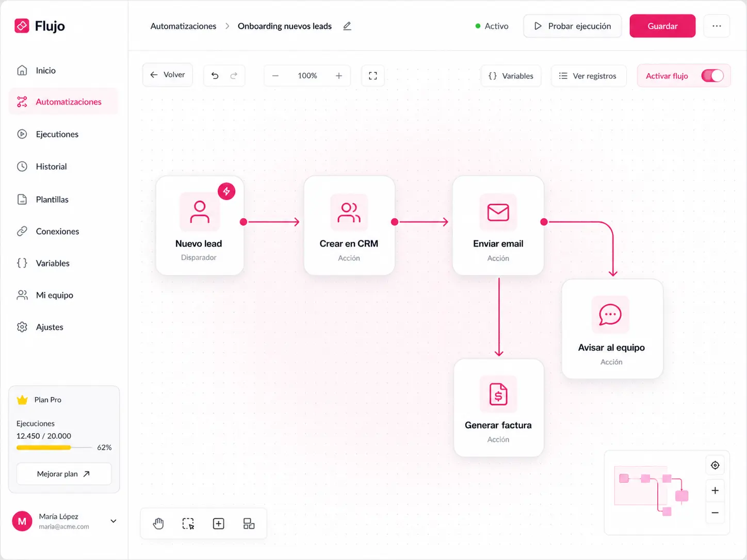
Task: Open Variables panel in the toolbar
Action: click(511, 76)
